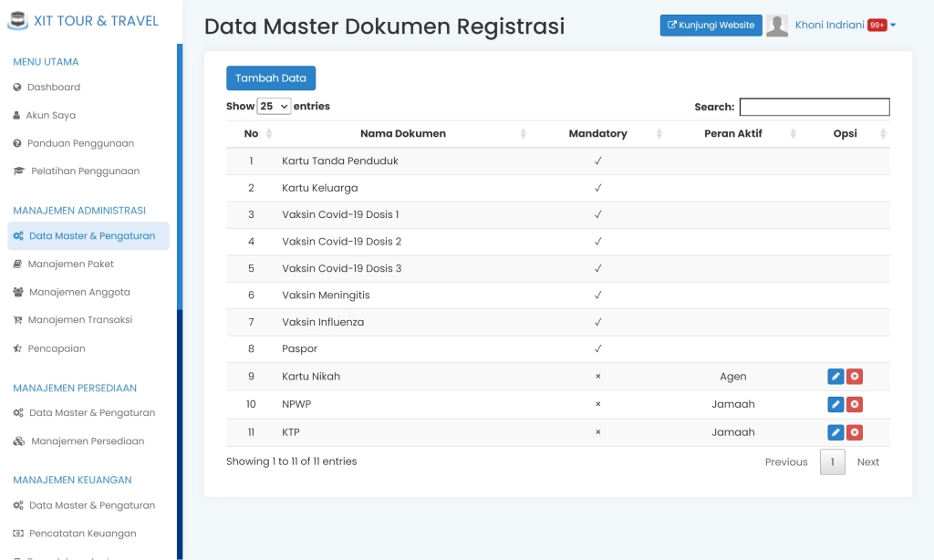Toggle mandatory status for Paspor

click(598, 348)
